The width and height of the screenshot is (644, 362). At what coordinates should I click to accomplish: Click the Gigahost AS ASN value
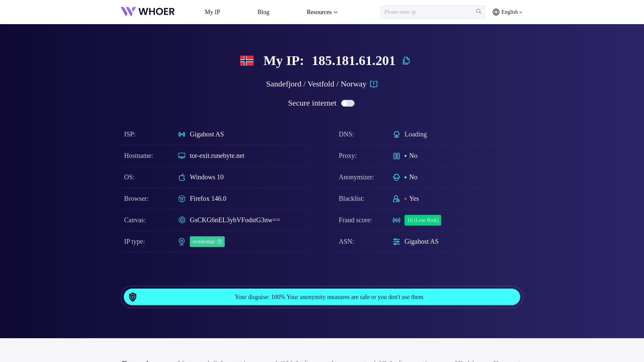[422, 241]
